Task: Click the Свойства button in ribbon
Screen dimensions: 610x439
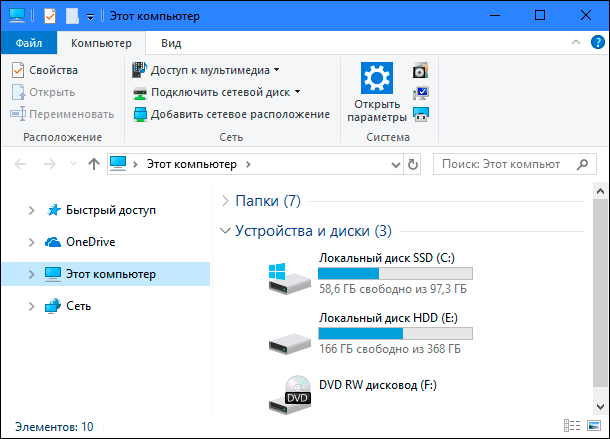Action: [45, 70]
